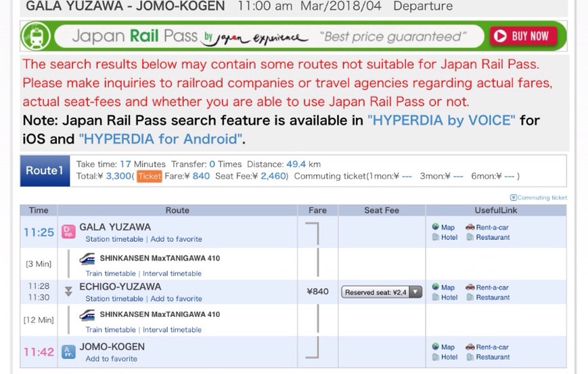Click the pink Dep. departure icon for GALA YUZAWA

pos(68,232)
